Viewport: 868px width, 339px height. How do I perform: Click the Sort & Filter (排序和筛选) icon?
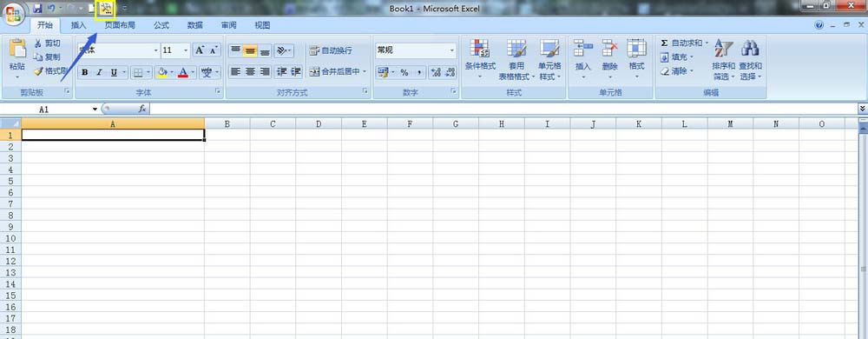pyautogui.click(x=724, y=49)
